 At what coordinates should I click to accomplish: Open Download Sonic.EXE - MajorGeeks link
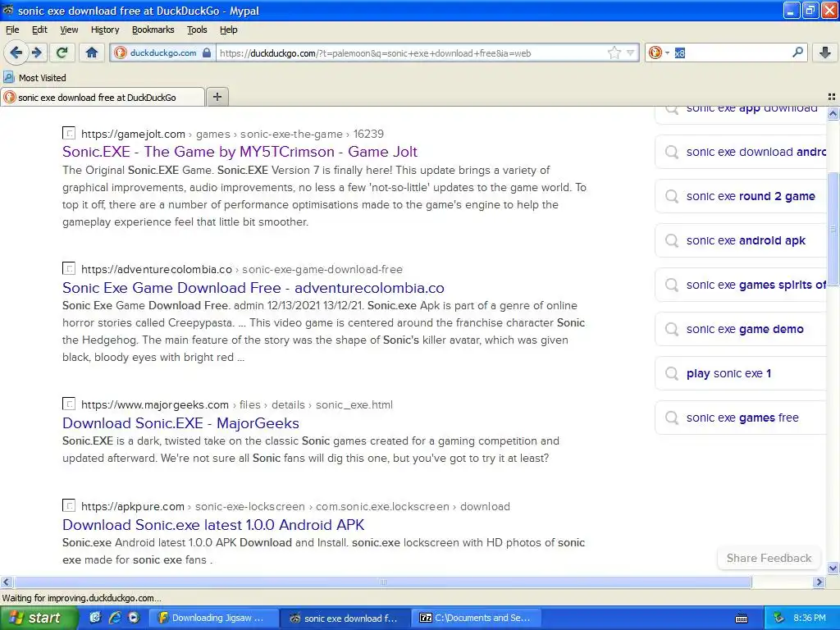tap(180, 423)
